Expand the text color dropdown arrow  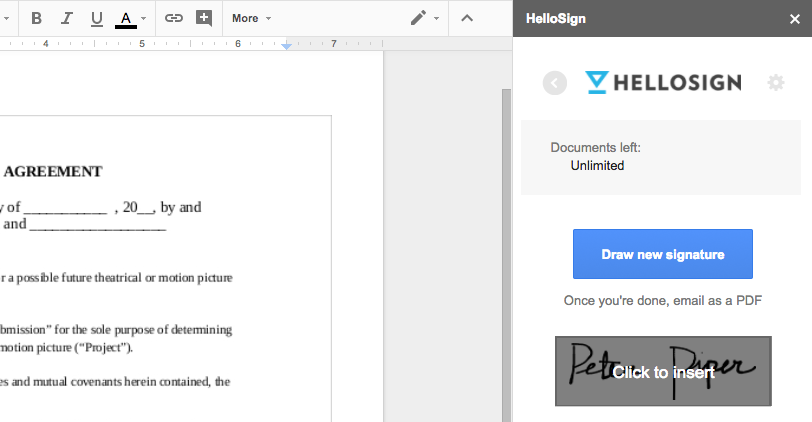point(143,19)
